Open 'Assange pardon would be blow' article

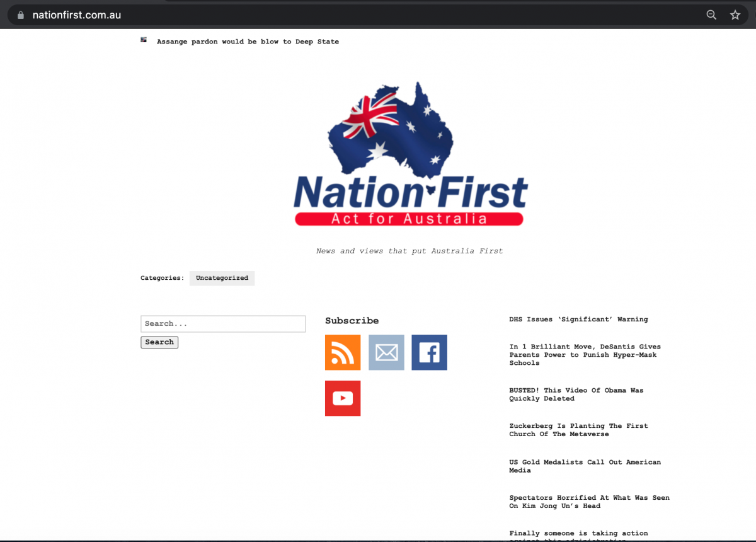coord(248,42)
